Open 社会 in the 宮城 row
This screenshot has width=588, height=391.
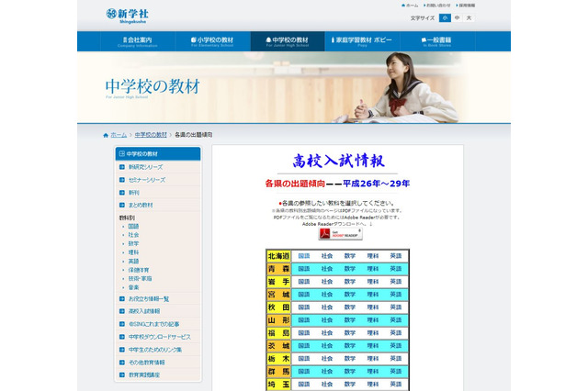tap(327, 295)
